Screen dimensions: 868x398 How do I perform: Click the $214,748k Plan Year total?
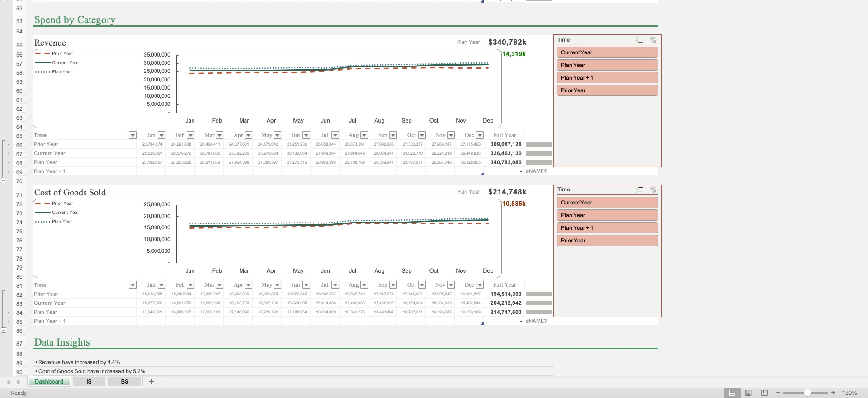coord(507,192)
